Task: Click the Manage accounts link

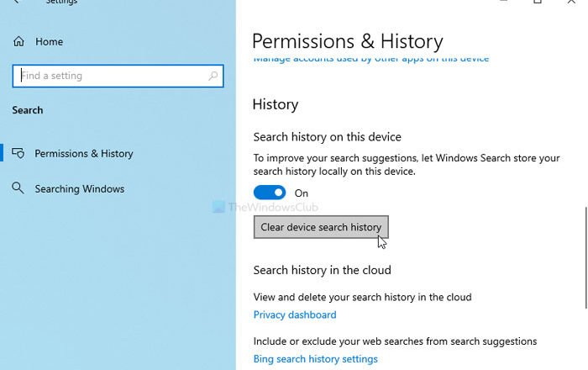Action: pyautogui.click(x=370, y=60)
